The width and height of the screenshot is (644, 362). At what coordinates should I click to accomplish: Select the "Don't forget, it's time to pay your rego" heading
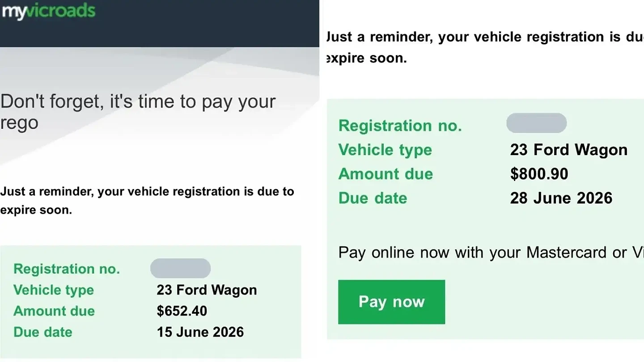click(138, 112)
